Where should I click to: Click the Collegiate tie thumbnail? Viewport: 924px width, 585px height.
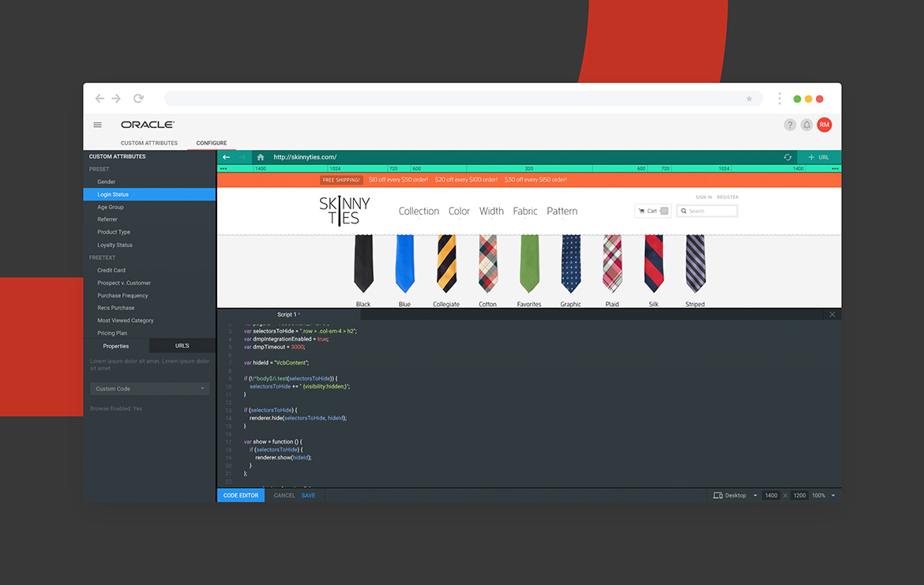tap(446, 264)
